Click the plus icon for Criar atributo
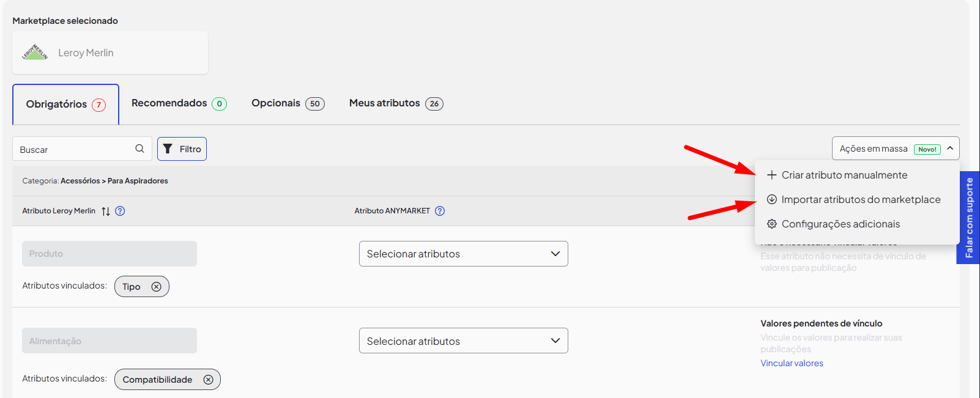980x398 pixels. pos(772,175)
